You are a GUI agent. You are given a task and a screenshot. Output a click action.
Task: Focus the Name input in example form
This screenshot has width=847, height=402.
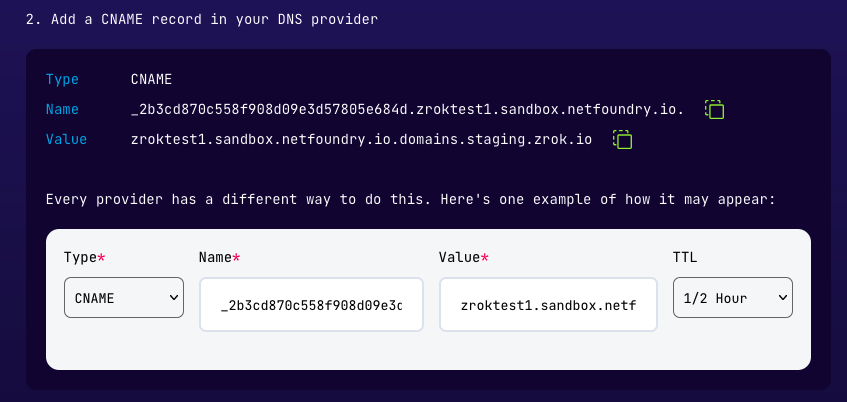click(310, 304)
